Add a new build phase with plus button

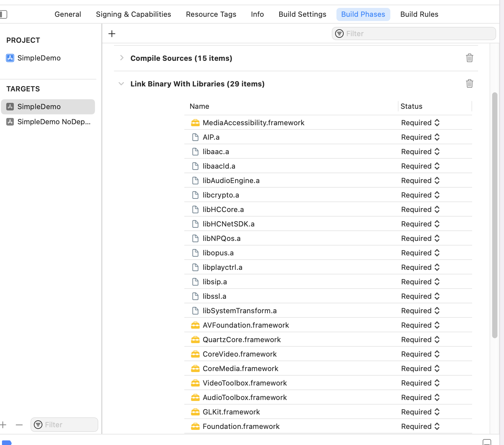tap(112, 34)
